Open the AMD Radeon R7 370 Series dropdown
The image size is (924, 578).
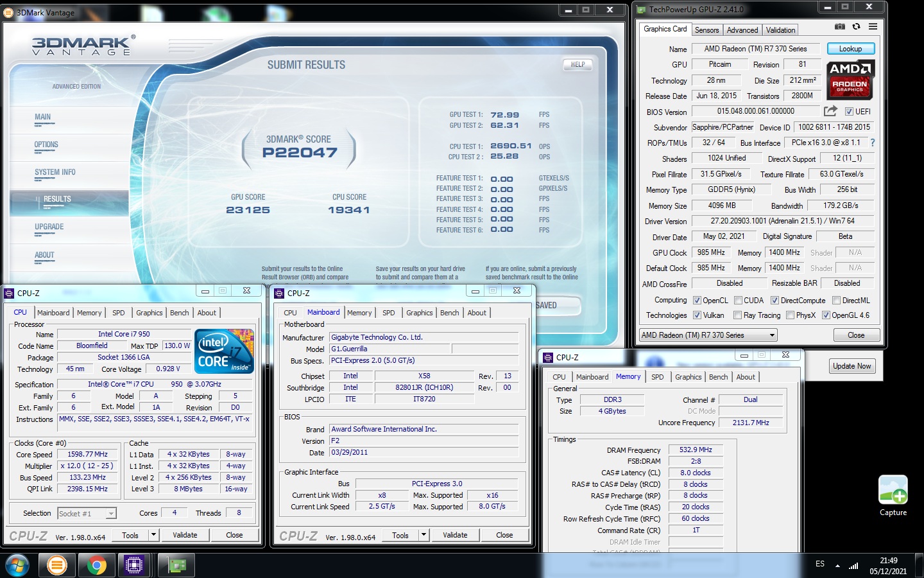pyautogui.click(x=708, y=335)
